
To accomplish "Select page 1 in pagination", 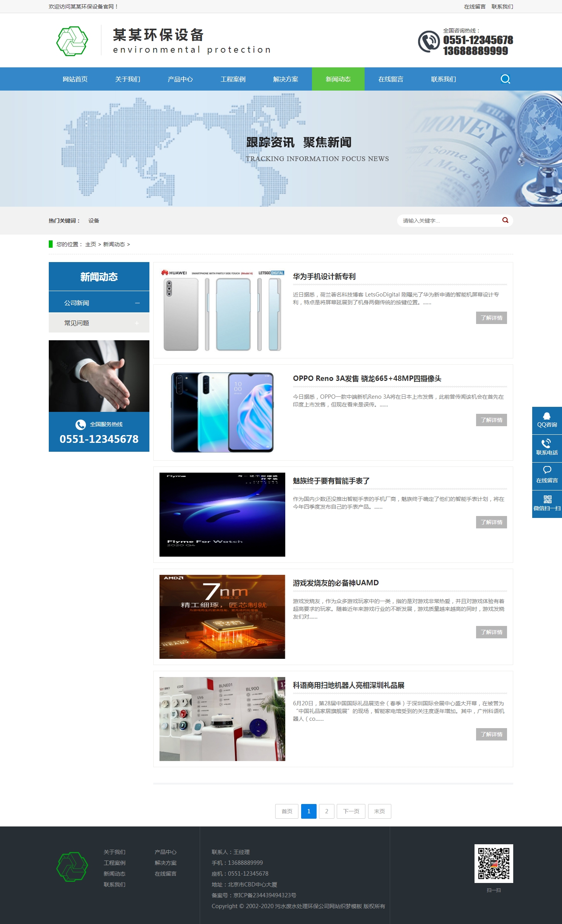I will 309,811.
